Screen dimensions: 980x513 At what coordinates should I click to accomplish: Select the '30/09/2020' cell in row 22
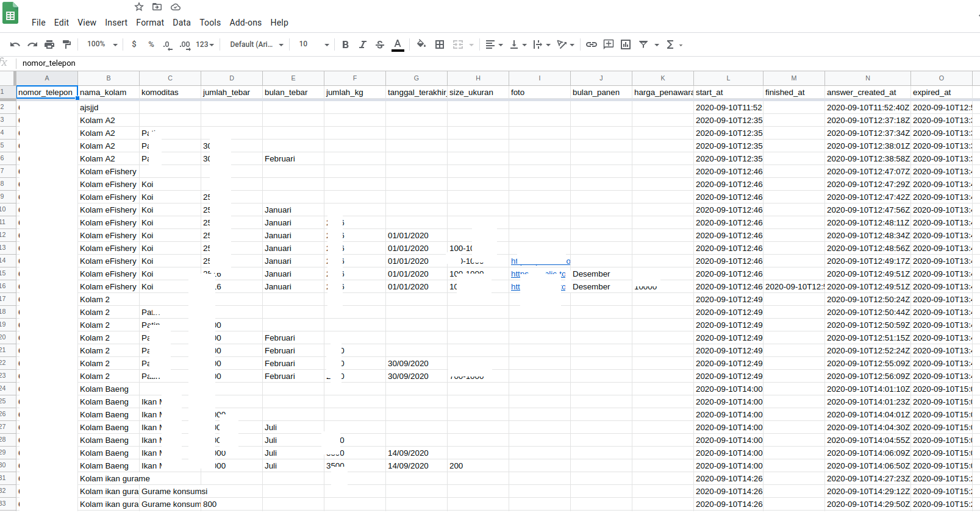[417, 364]
